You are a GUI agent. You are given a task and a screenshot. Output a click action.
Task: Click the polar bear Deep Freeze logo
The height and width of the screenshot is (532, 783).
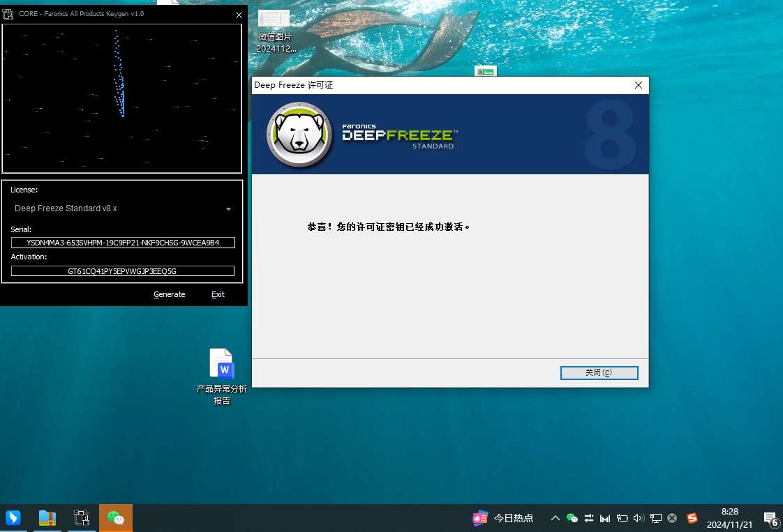coord(299,135)
